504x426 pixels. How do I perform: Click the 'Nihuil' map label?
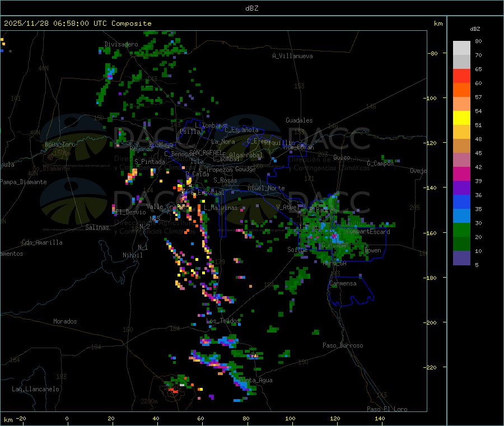[x=133, y=255]
